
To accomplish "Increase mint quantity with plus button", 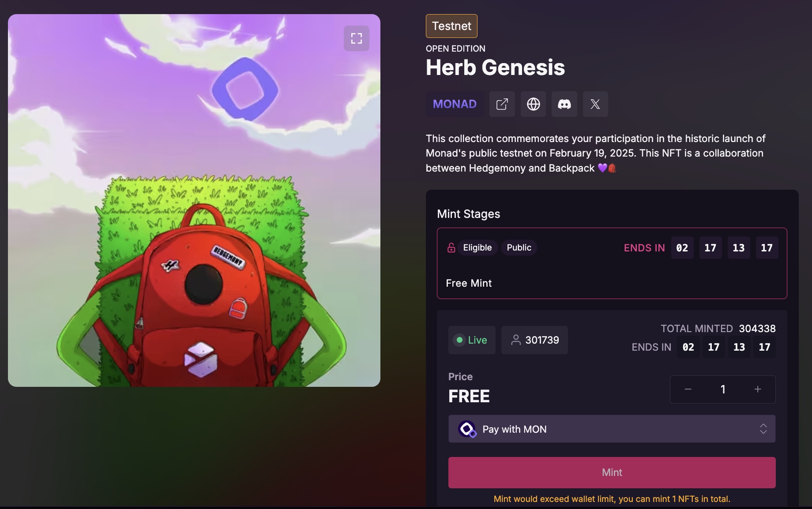I will coord(758,389).
